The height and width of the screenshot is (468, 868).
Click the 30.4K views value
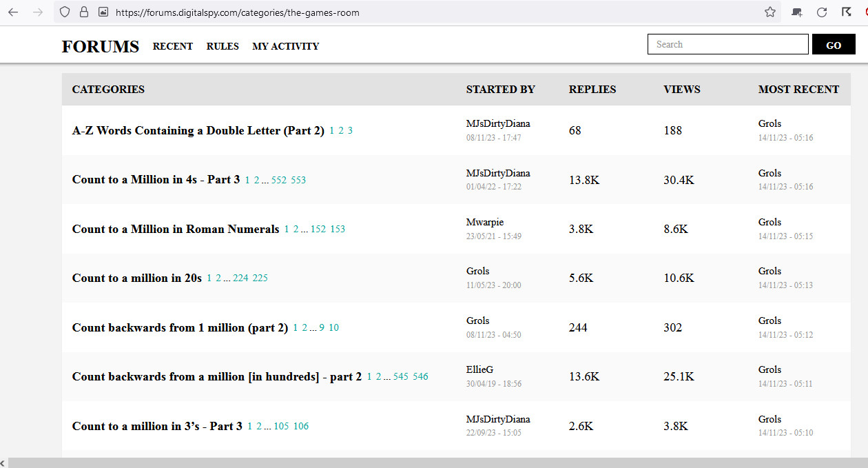(679, 180)
